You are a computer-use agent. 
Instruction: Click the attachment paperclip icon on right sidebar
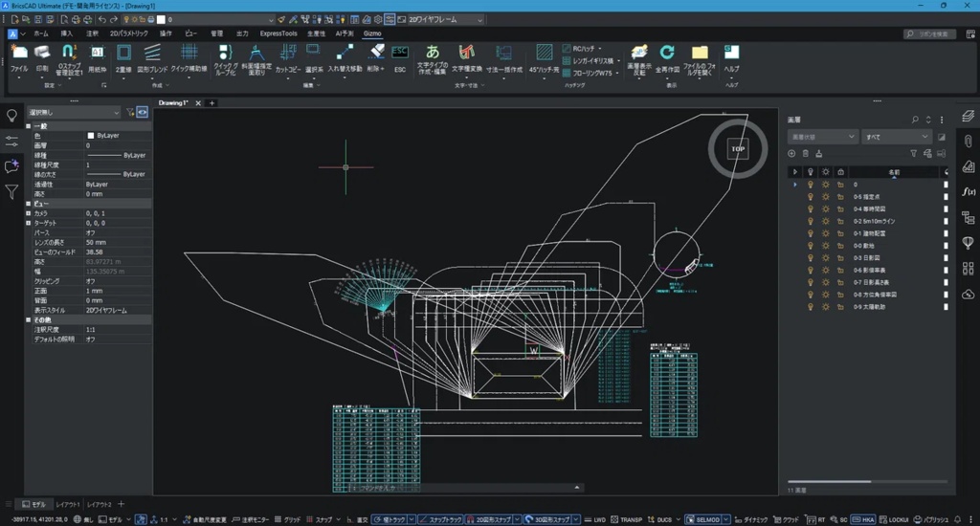pyautogui.click(x=969, y=142)
